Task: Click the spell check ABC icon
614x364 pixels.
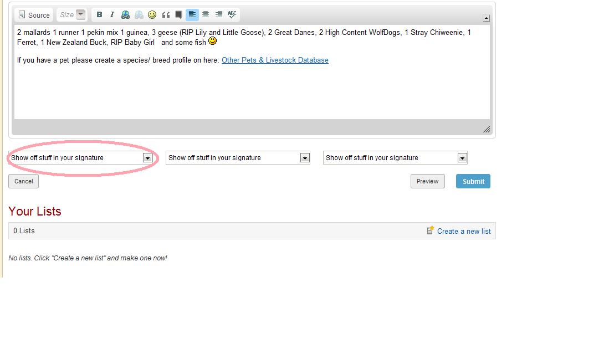Action: pos(232,15)
